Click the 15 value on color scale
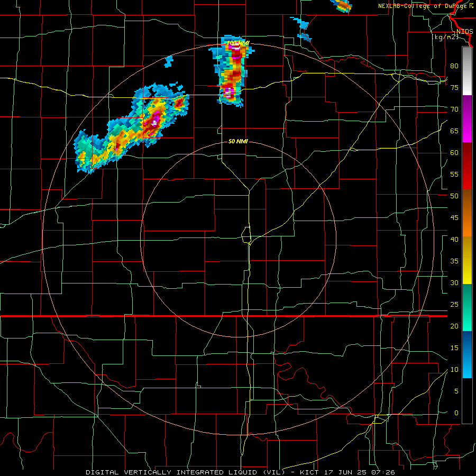Image resolution: width=476 pixels, height=476 pixels. [454, 347]
